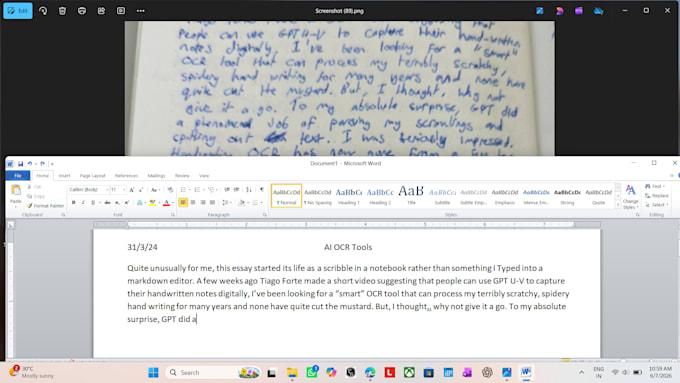Click inside the Word document text body
The height and width of the screenshot is (383, 680).
tap(347, 294)
